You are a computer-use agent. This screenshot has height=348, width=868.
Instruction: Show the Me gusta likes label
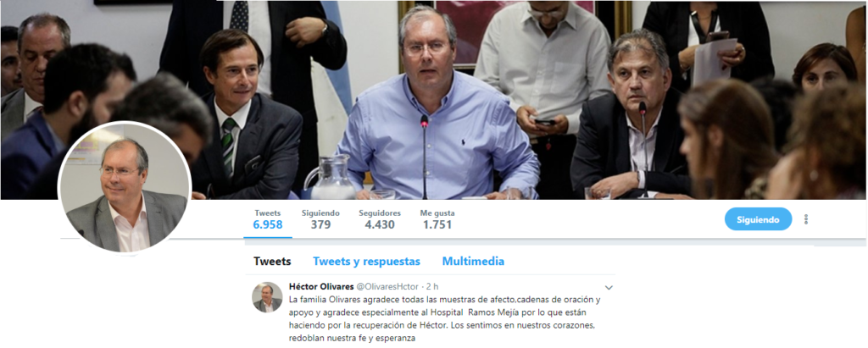tap(437, 213)
